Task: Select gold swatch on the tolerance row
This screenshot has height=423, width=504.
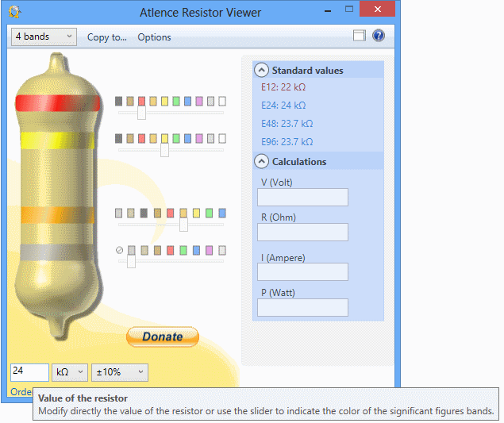Action: click(x=144, y=250)
